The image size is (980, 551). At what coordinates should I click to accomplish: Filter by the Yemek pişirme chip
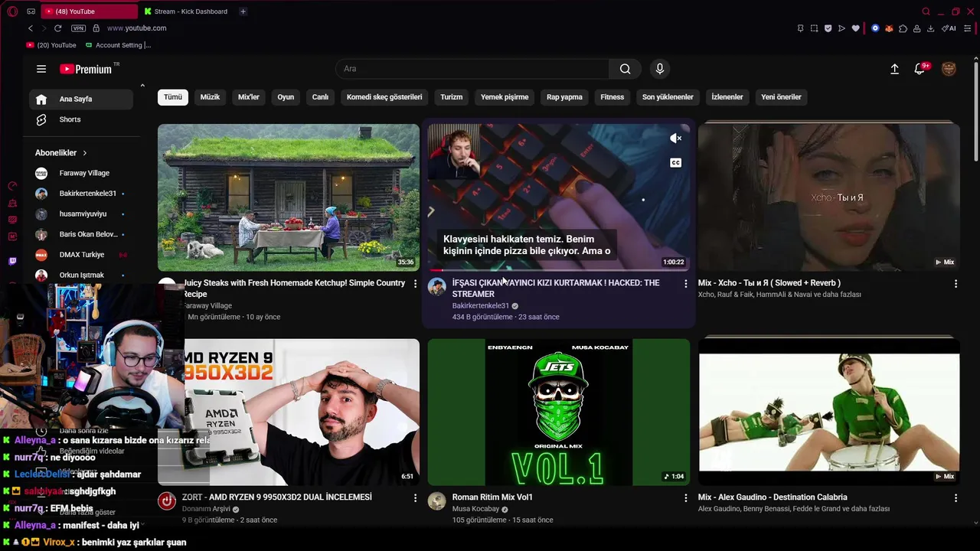pos(505,97)
